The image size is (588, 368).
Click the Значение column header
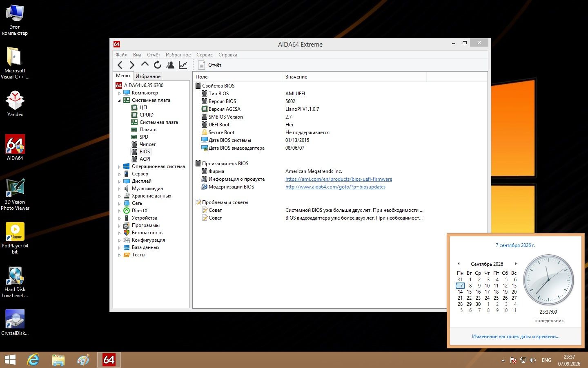coord(354,77)
